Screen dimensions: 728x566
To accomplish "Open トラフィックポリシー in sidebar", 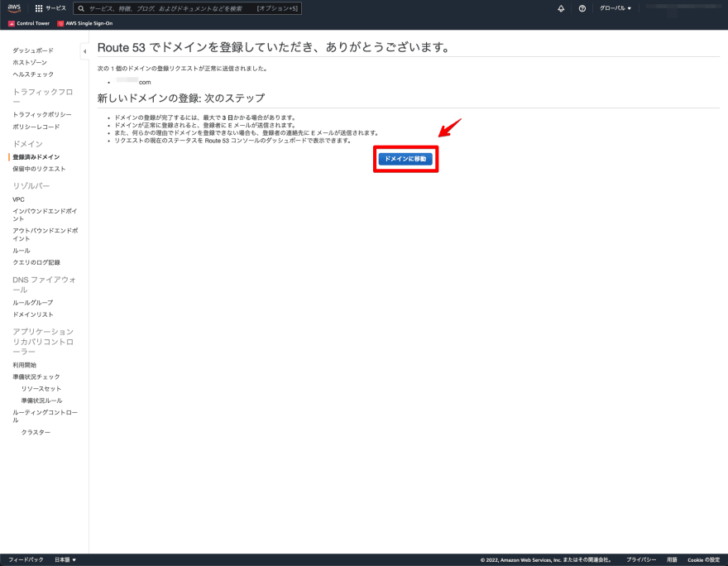I will point(42,114).
